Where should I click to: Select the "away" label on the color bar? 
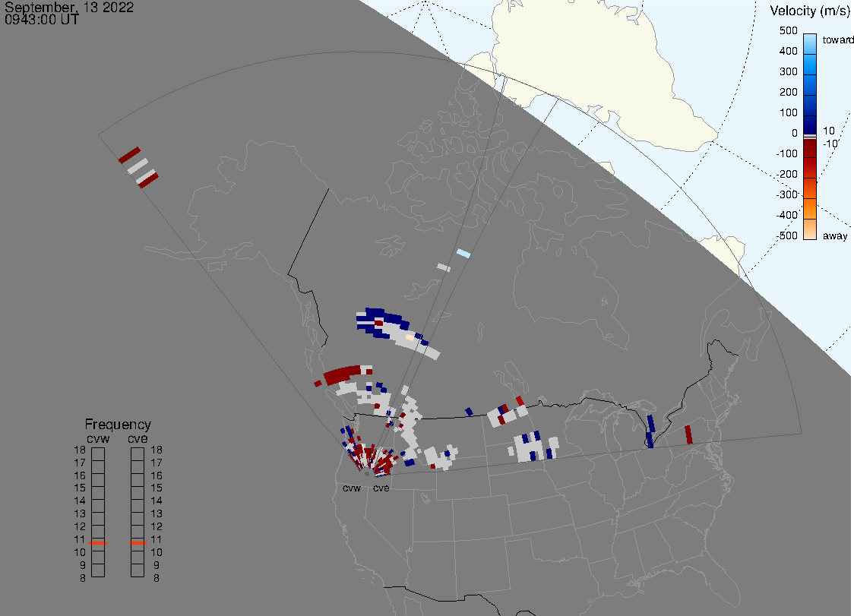[835, 235]
